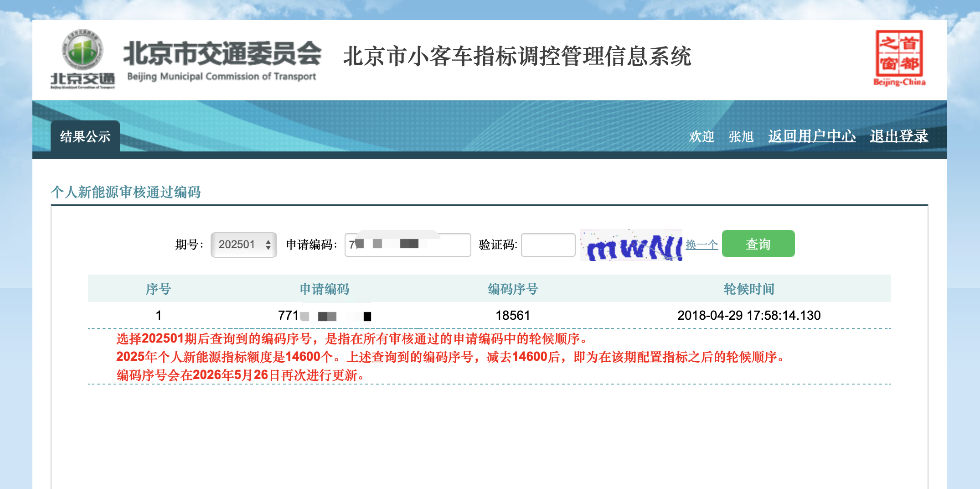Screen dimensions: 980x489
Task: Click the 轮候时间 column header
Action: [749, 289]
